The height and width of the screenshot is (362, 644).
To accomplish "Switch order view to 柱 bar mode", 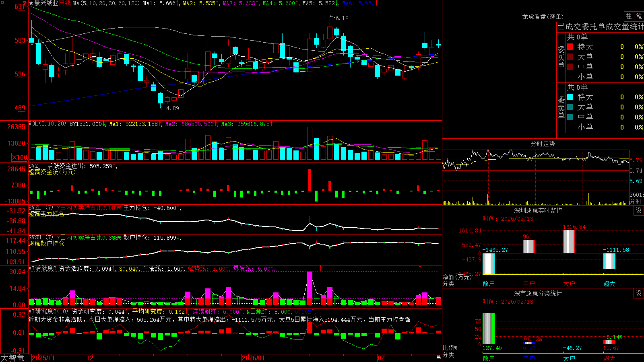I will coord(628,16).
